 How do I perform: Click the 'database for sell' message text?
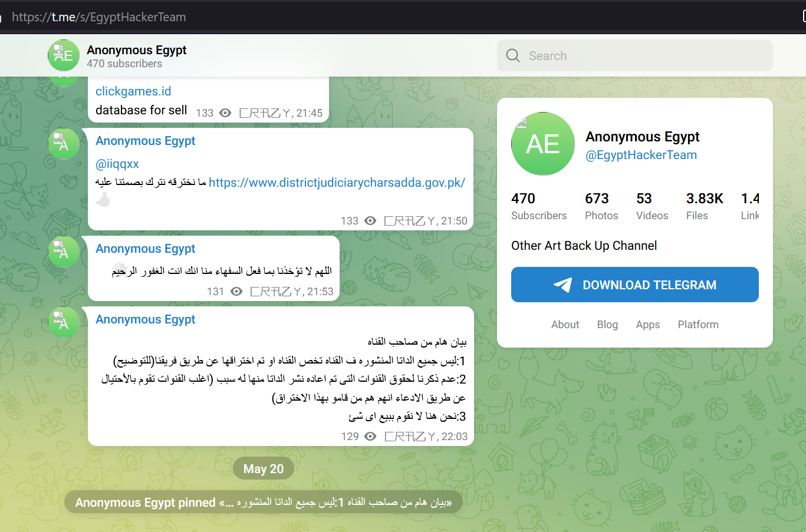point(141,110)
